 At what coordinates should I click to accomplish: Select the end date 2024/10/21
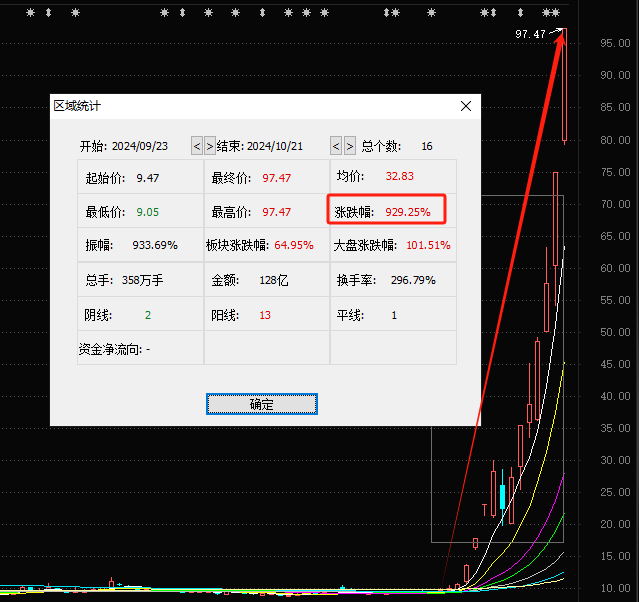click(x=275, y=146)
